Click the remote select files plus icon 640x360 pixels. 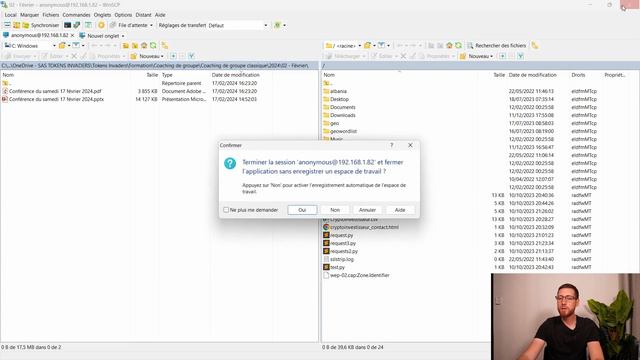coord(502,56)
